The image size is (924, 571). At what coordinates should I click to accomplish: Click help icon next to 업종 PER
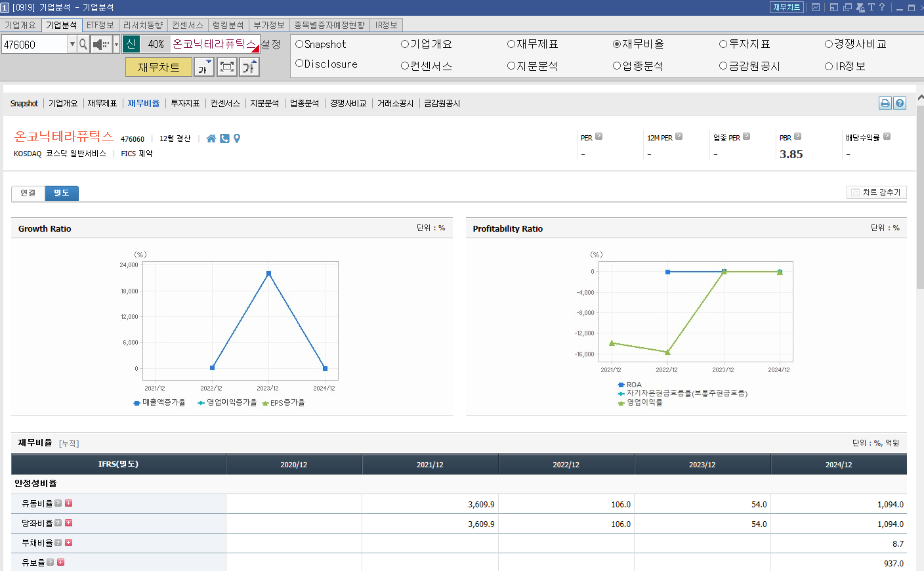pos(746,137)
